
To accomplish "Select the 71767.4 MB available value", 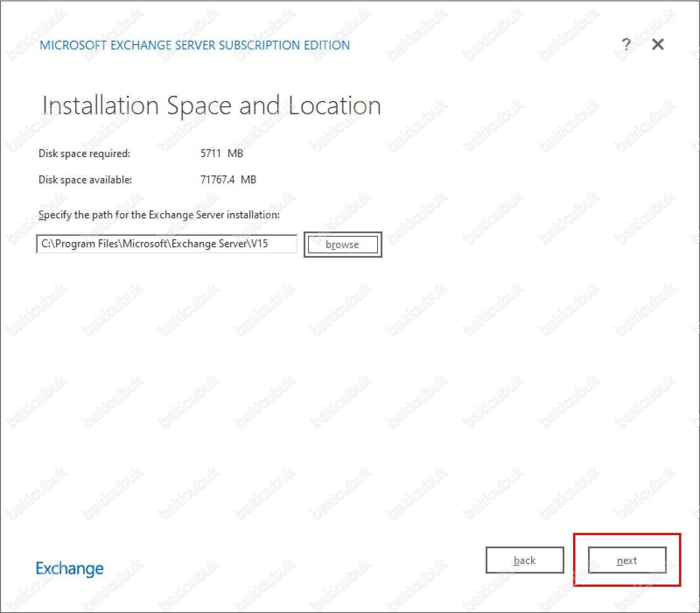I will [x=228, y=179].
